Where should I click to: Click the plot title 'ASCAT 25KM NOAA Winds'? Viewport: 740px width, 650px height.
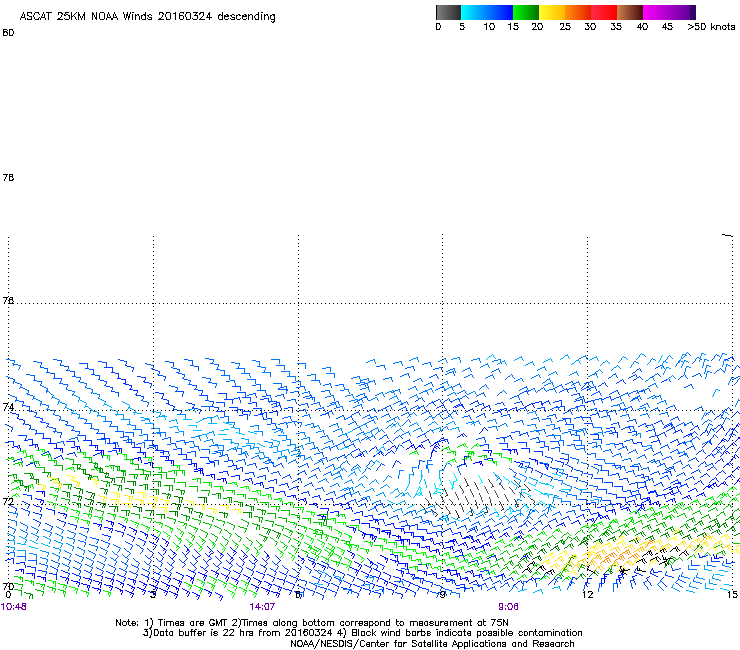tap(86, 16)
